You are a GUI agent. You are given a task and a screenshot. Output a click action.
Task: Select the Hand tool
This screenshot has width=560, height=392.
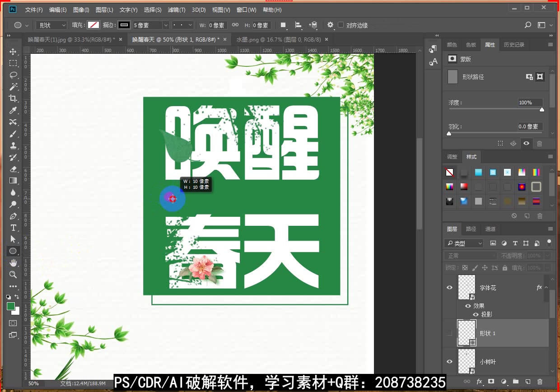[x=13, y=263]
